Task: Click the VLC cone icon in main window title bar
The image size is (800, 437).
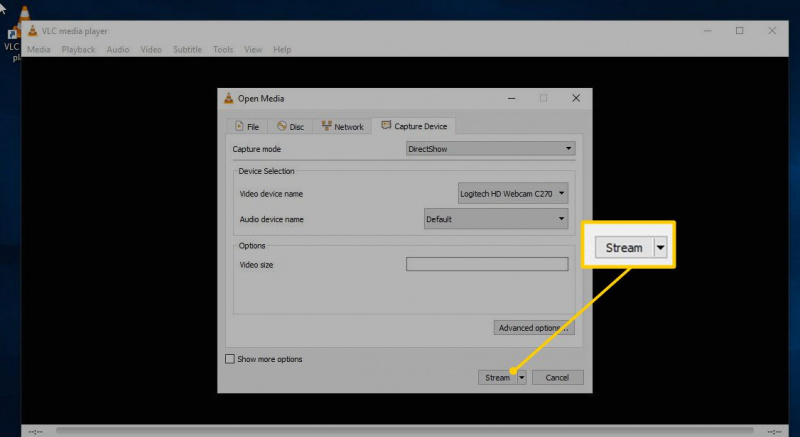Action: tap(33, 31)
